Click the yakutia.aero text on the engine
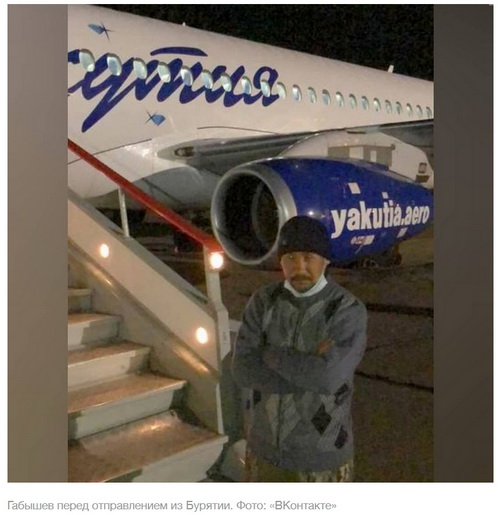This screenshot has height=515, width=500. tap(380, 220)
